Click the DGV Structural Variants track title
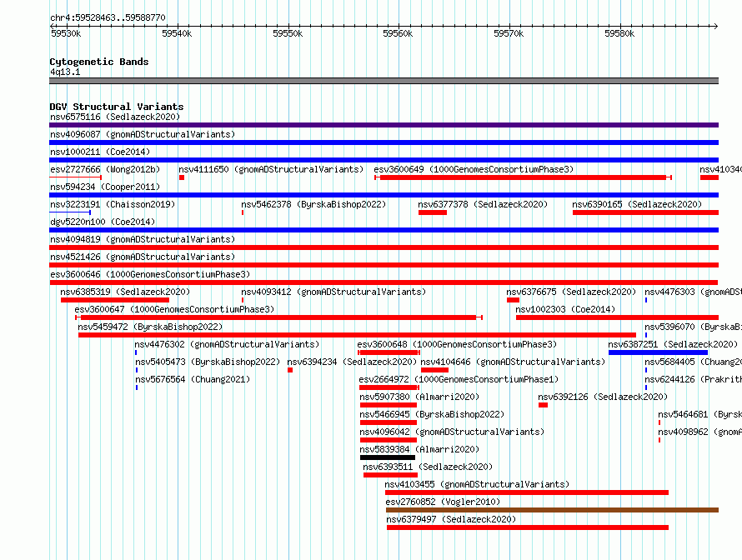This screenshot has height=560, width=742. click(x=117, y=107)
